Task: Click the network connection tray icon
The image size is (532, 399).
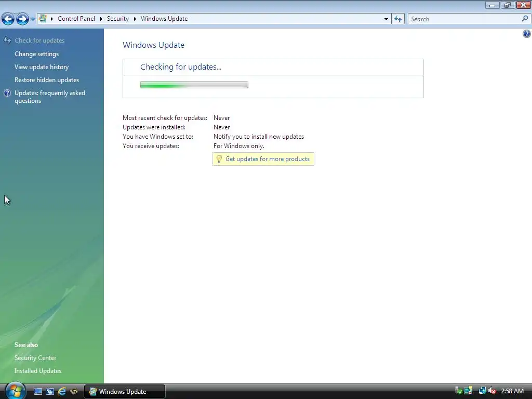Action: [x=482, y=391]
